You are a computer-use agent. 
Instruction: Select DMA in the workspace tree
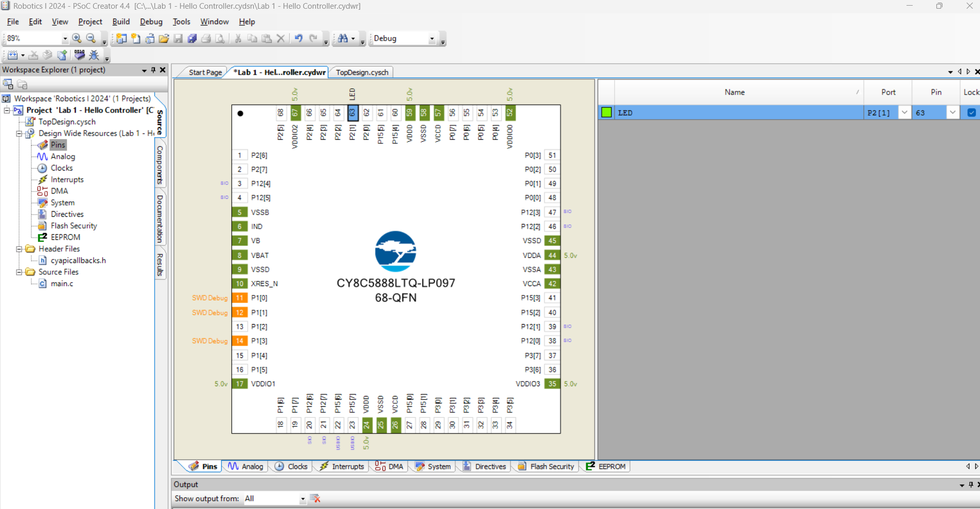pos(59,191)
